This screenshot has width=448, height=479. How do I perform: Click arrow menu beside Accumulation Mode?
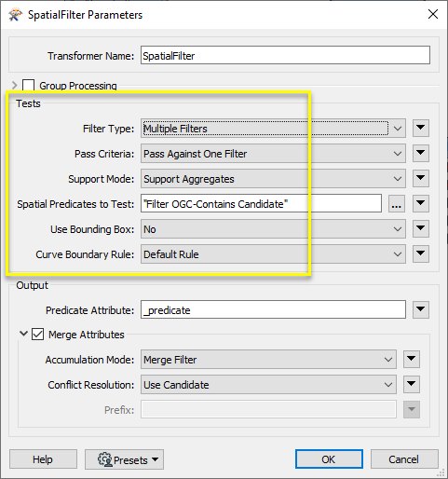coord(412,360)
